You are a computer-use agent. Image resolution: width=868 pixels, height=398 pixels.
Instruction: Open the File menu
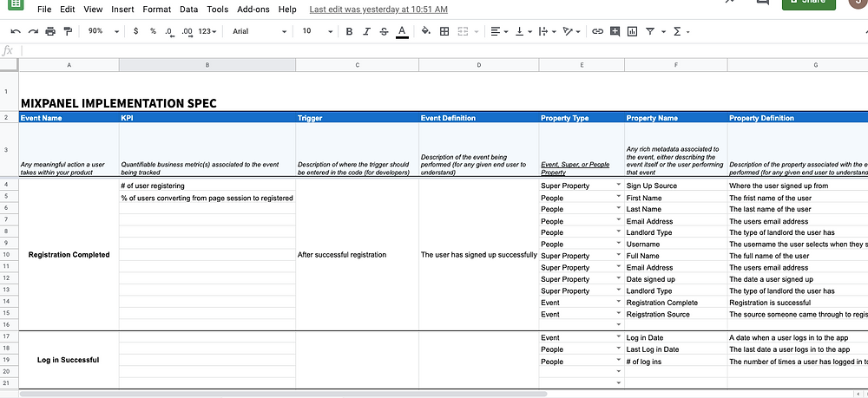point(44,10)
